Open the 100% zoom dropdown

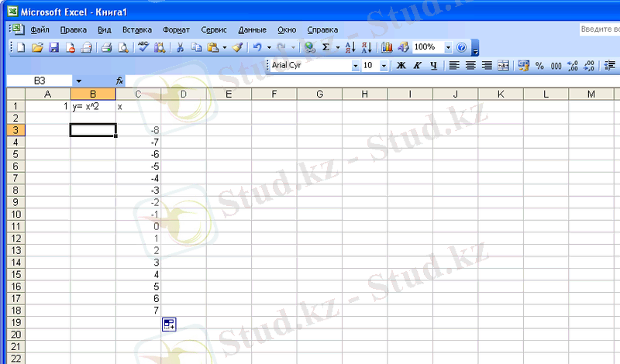click(x=448, y=47)
